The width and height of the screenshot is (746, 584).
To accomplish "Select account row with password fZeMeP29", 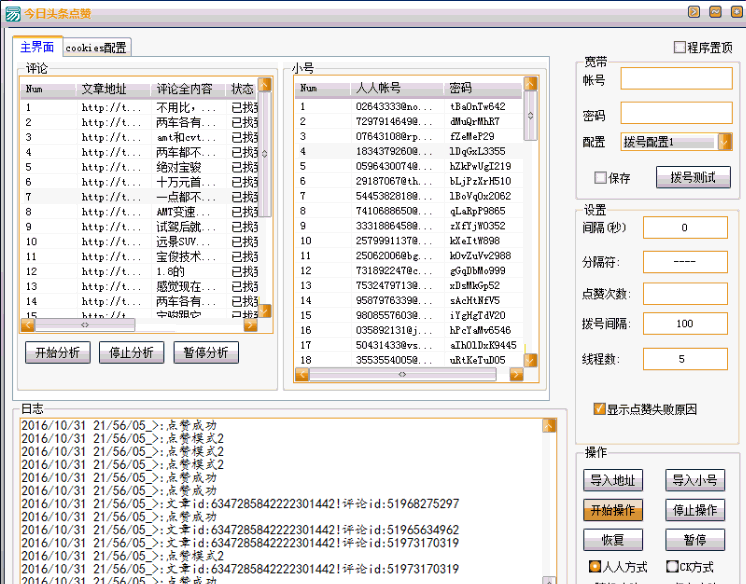I will pyautogui.click(x=409, y=136).
